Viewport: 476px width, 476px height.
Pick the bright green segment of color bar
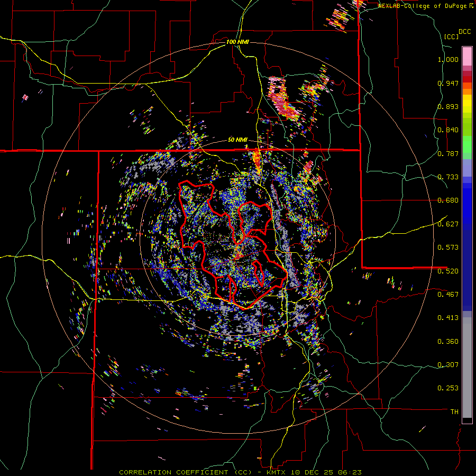[x=467, y=144]
